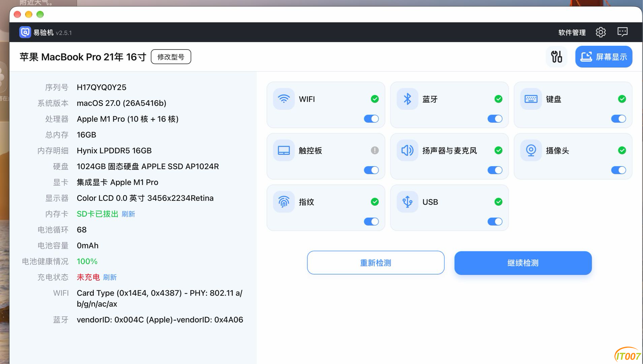Click the Apple M1 Pro processor text
This screenshot has width=643, height=364.
pyautogui.click(x=127, y=119)
